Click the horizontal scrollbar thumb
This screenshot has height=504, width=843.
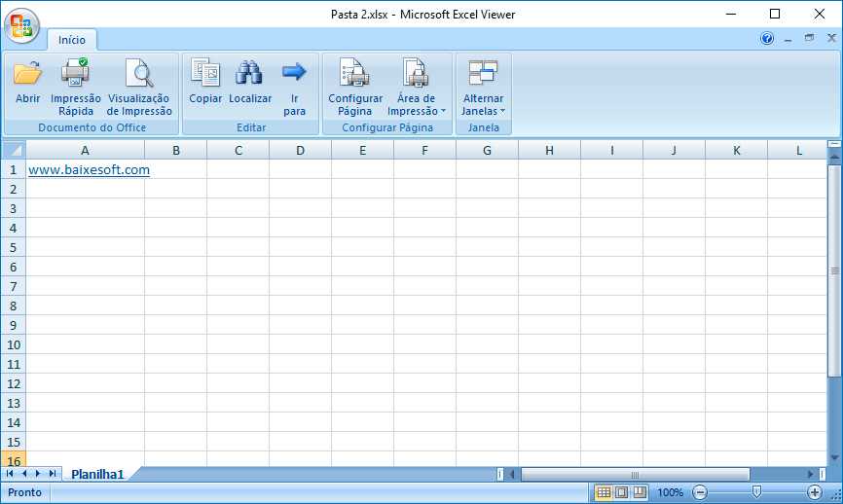point(635,475)
